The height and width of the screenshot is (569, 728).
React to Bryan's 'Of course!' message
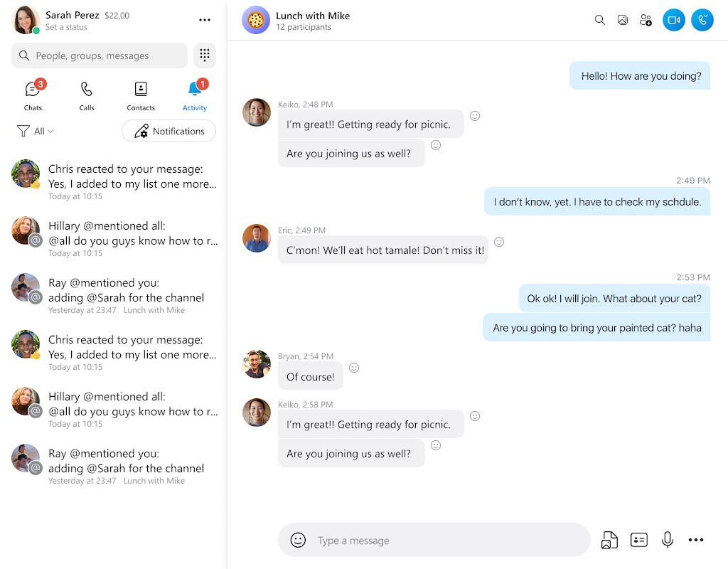coord(354,368)
